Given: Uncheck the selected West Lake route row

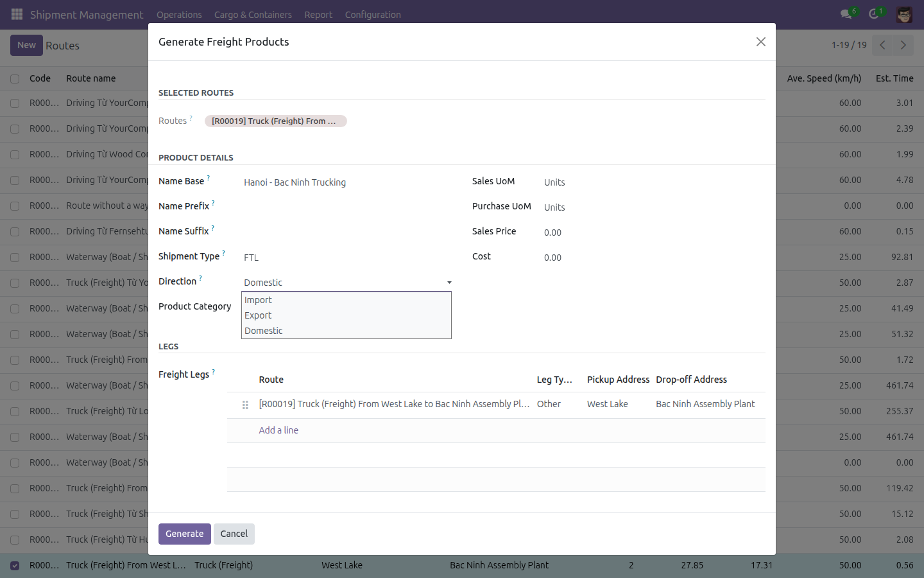Looking at the screenshot, I should click(x=15, y=565).
